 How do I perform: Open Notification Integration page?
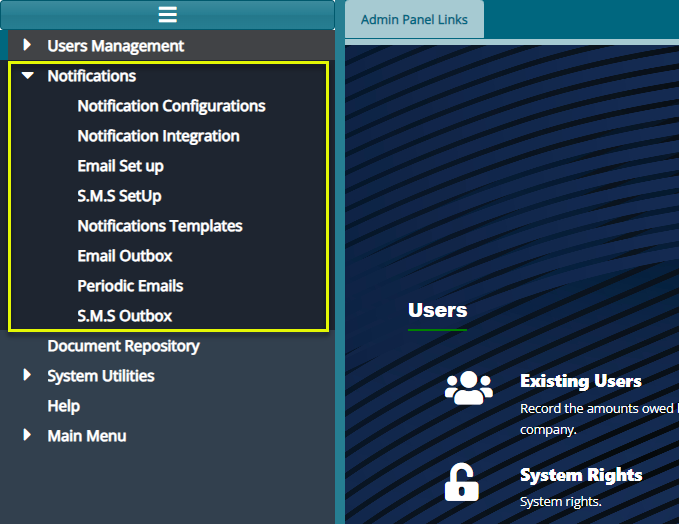pyautogui.click(x=158, y=136)
